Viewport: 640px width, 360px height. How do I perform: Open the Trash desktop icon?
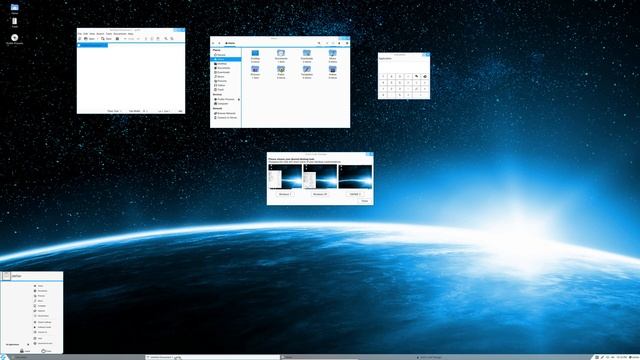coord(15,22)
